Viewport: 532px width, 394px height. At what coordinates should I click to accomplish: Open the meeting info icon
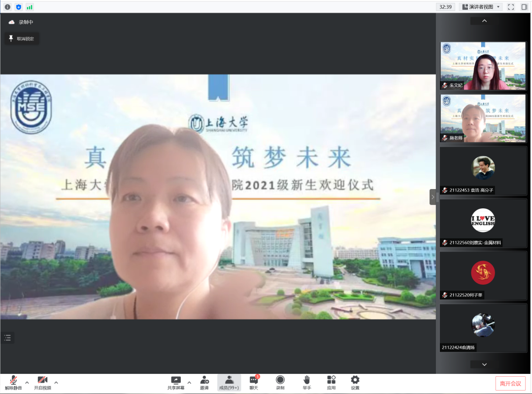[x=7, y=7]
